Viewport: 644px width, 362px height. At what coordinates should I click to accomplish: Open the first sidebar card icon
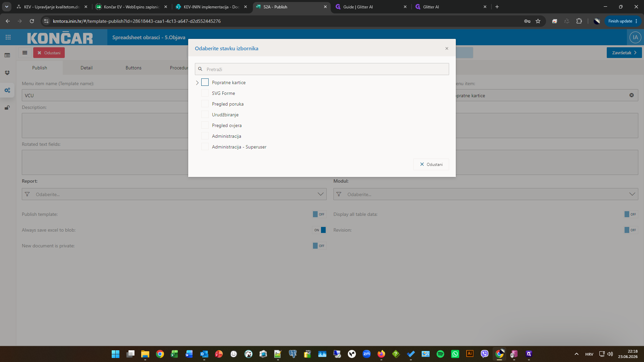click(x=7, y=55)
